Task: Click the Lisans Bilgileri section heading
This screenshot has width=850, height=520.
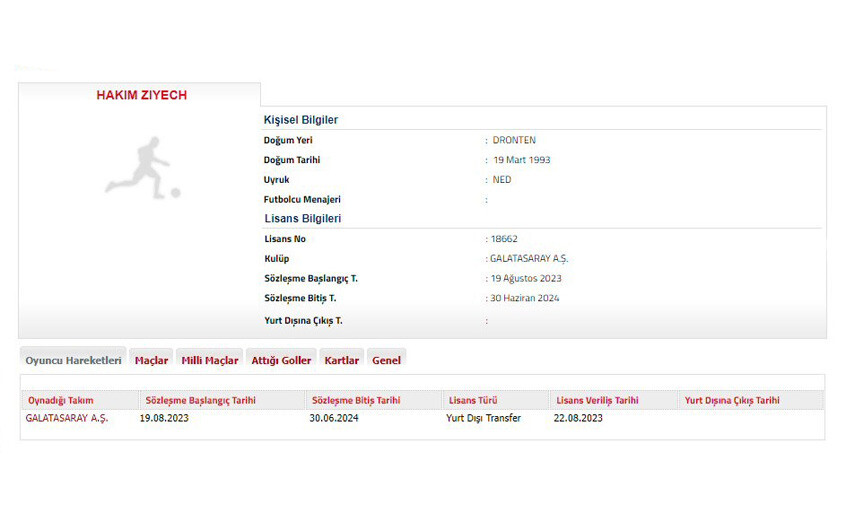Action: coord(303,218)
